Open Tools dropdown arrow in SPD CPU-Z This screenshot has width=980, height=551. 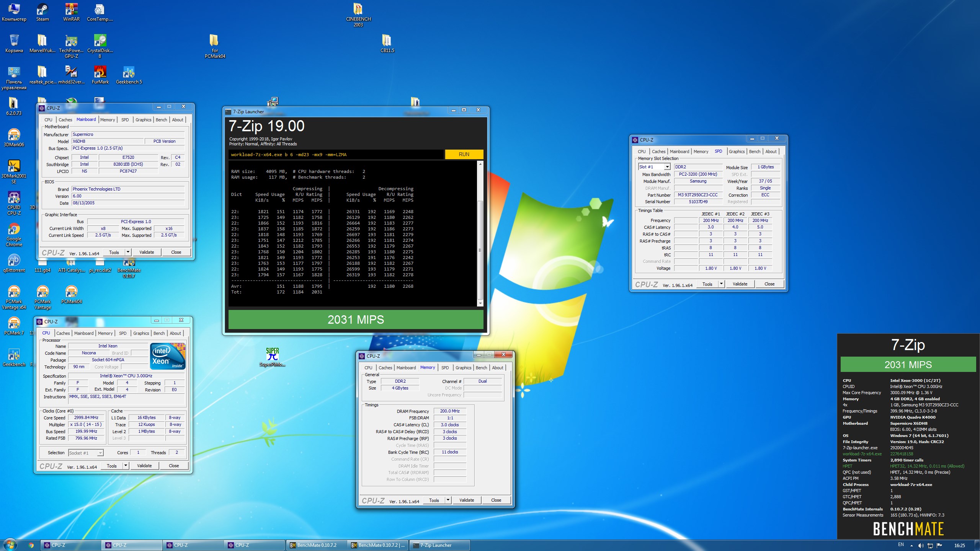(722, 284)
